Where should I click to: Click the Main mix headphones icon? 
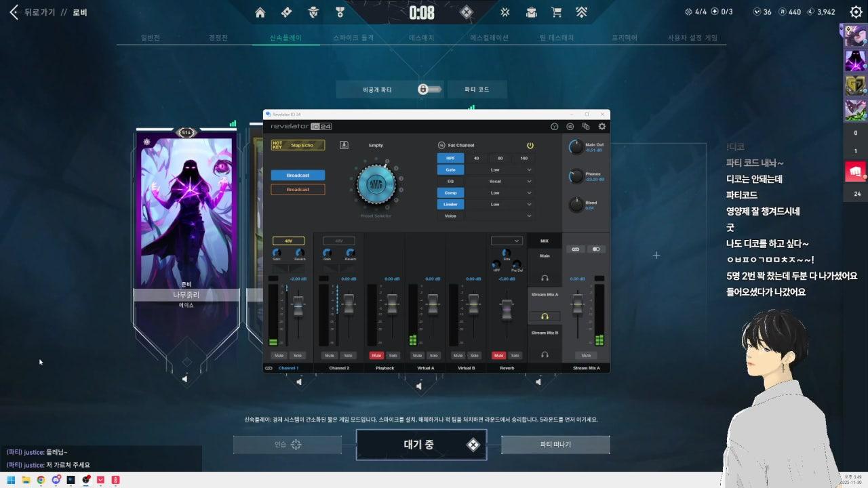pyautogui.click(x=545, y=279)
